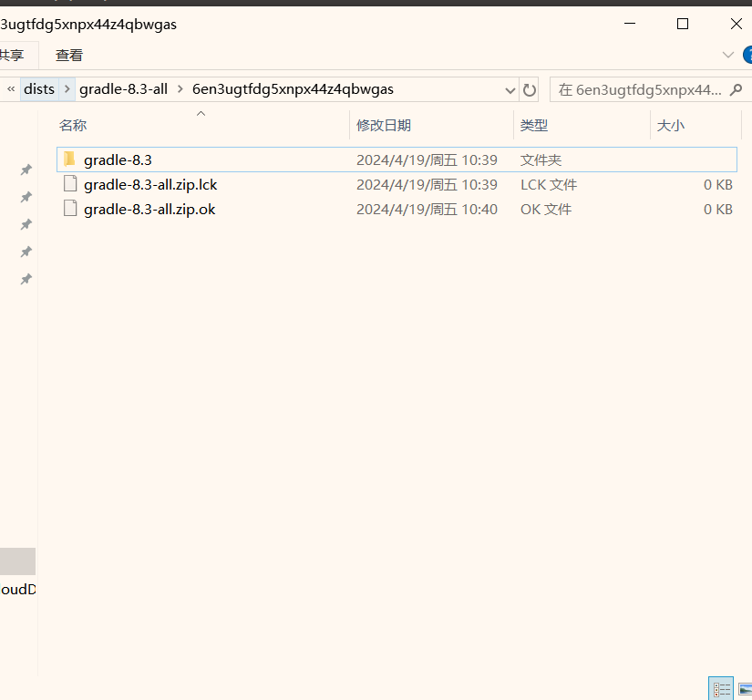
Task: Select the gradle-8.3-all.zip.lck file icon
Action: pos(70,183)
